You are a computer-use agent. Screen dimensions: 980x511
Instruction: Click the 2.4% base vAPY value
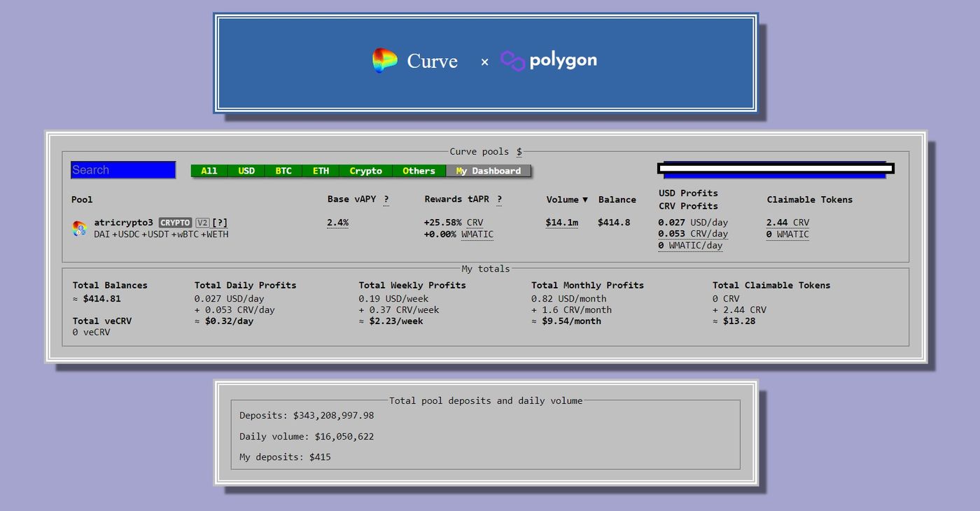(337, 223)
